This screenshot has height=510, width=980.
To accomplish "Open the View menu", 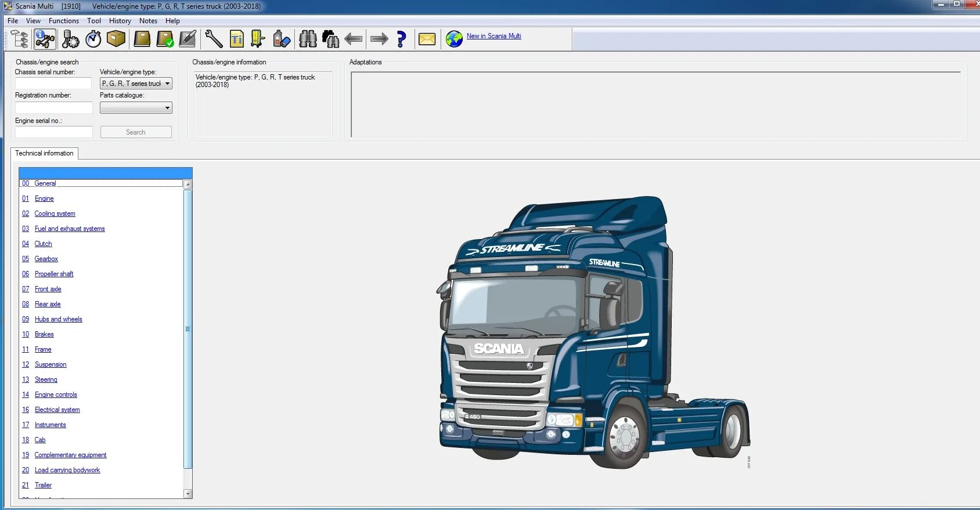I will 33,21.
